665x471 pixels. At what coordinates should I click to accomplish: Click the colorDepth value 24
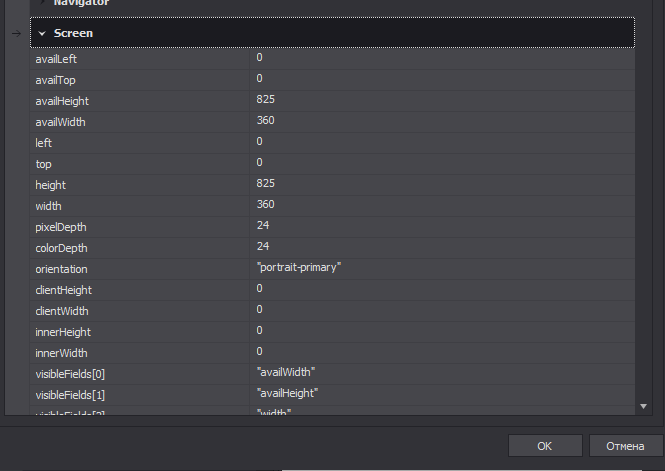tap(263, 246)
